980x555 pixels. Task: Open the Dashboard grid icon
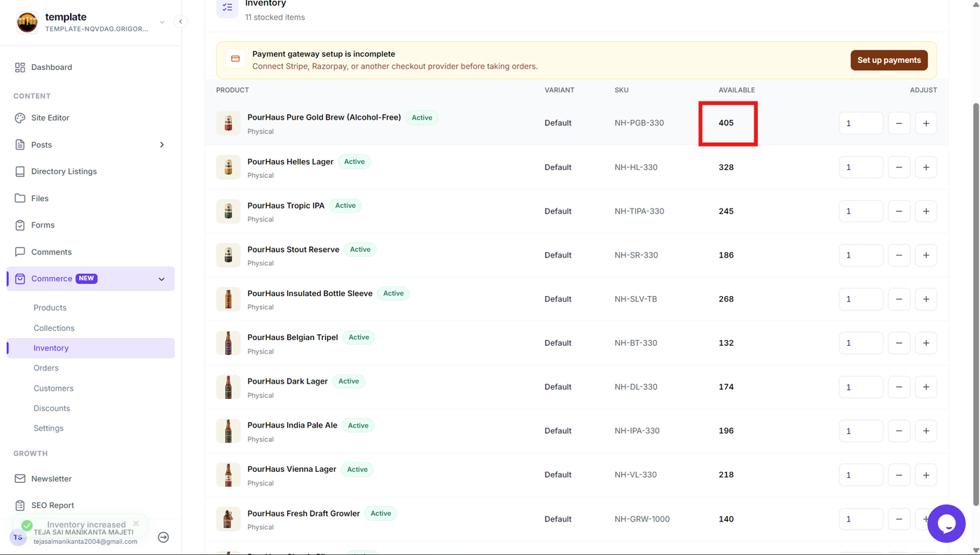click(20, 67)
